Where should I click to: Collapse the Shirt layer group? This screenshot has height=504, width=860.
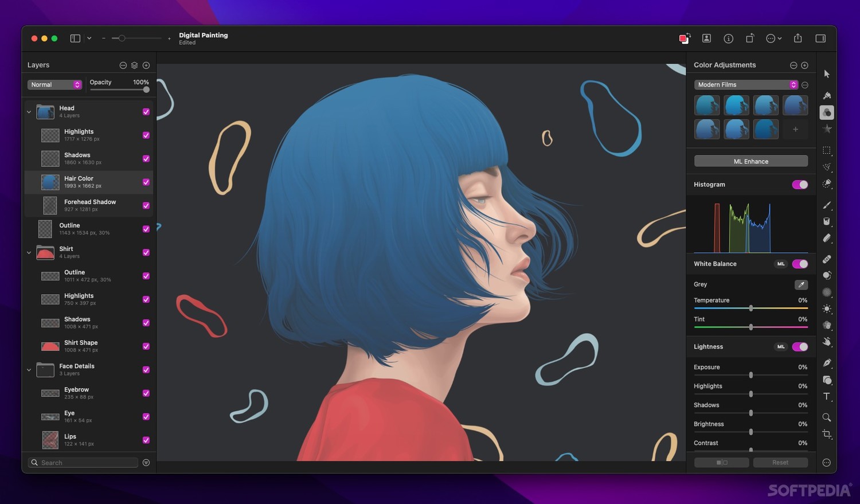click(x=29, y=253)
